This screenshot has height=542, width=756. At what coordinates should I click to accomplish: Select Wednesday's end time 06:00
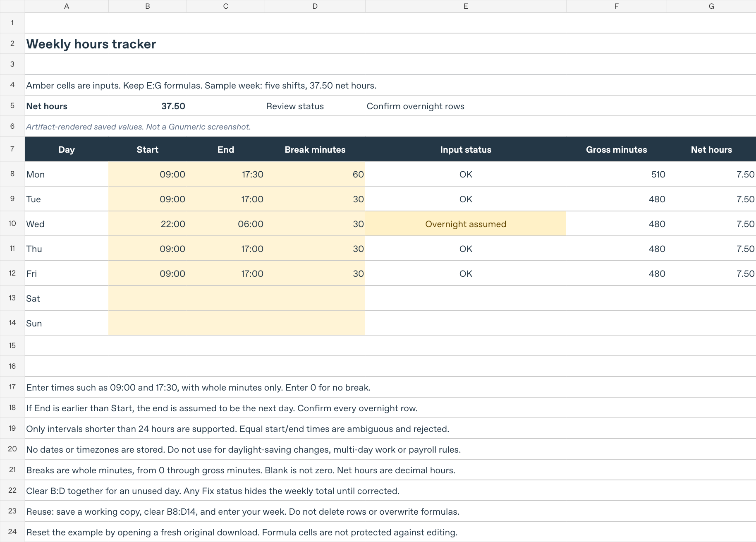click(251, 224)
